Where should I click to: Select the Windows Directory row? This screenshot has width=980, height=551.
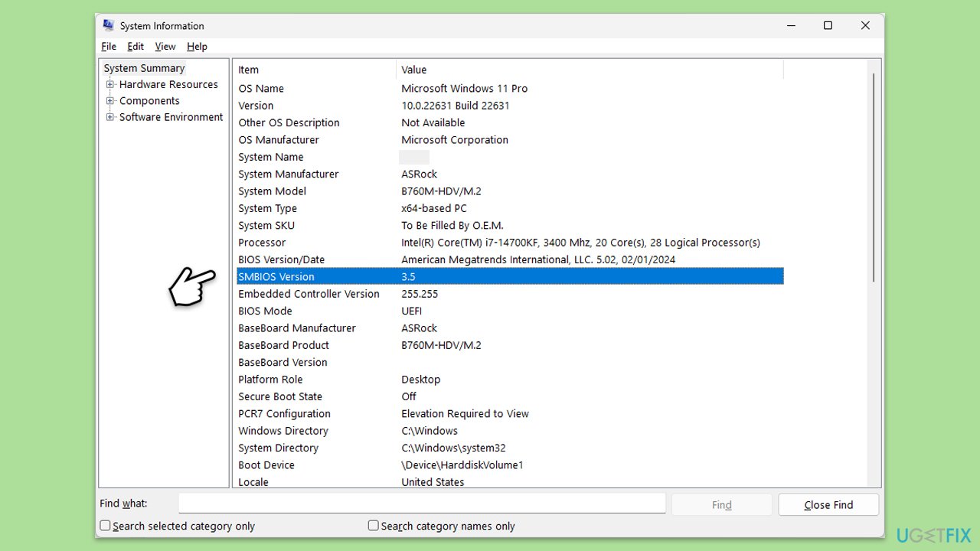[510, 430]
